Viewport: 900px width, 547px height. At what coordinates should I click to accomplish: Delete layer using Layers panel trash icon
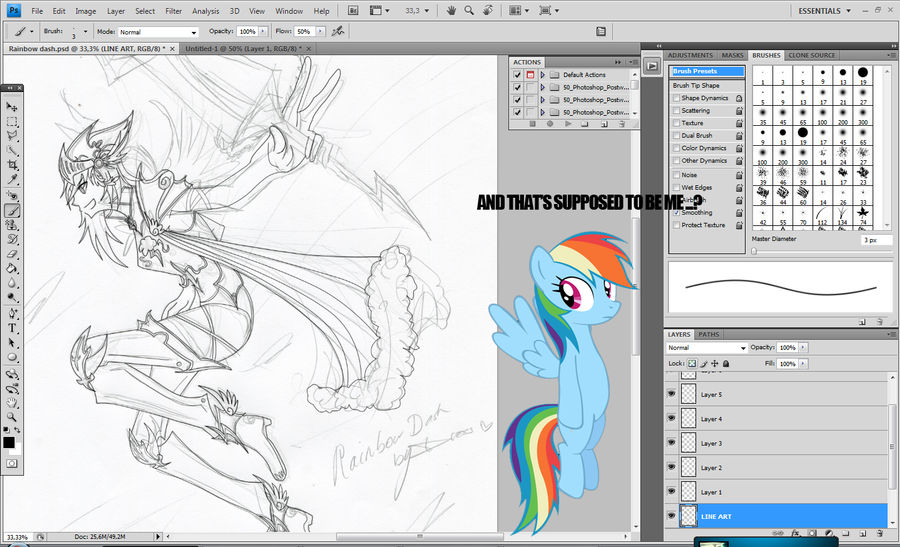(878, 532)
